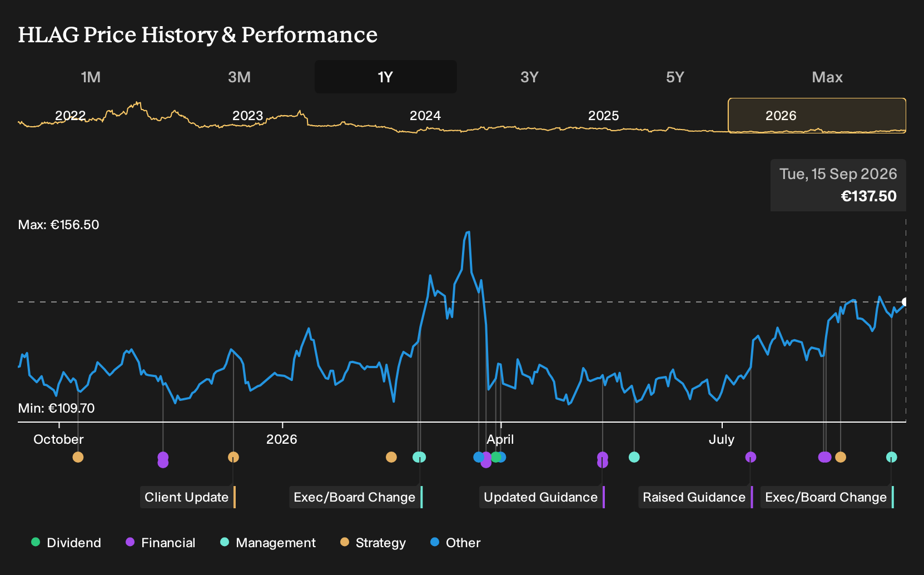Image resolution: width=924 pixels, height=575 pixels.
Task: Choose the 5Y range tab
Action: [675, 77]
